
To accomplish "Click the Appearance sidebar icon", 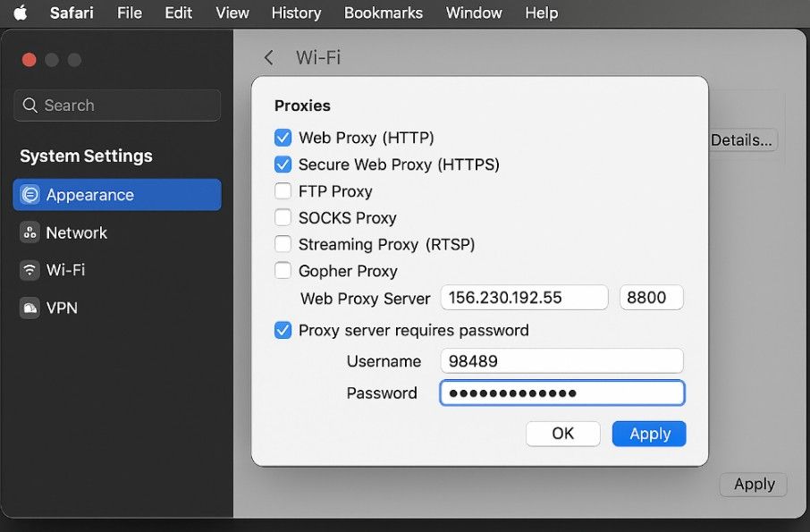I will click(x=30, y=195).
